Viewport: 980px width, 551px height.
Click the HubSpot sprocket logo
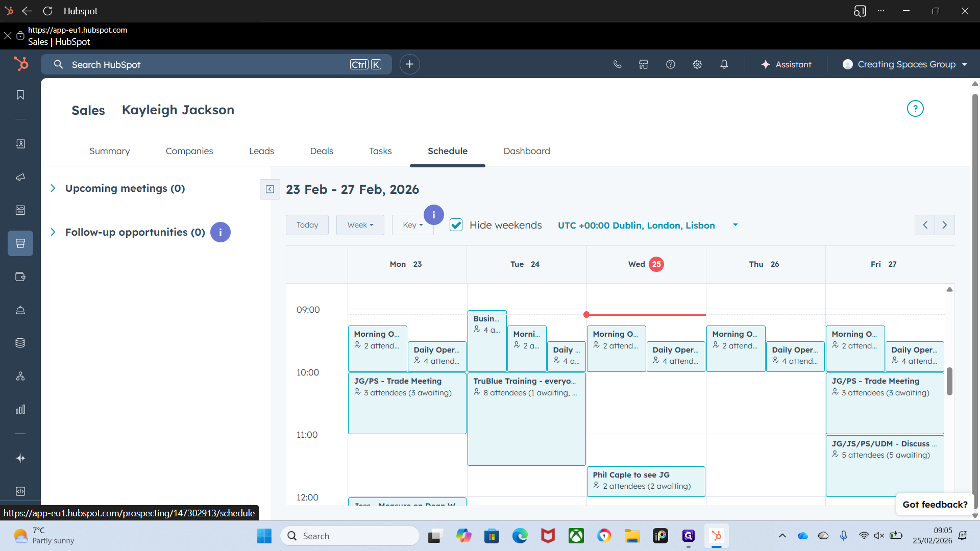(21, 64)
